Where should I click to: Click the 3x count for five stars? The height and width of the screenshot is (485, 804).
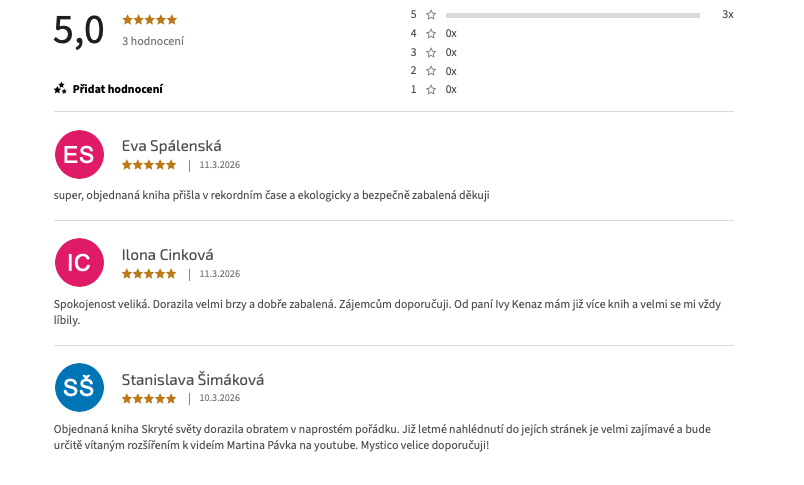click(x=727, y=15)
